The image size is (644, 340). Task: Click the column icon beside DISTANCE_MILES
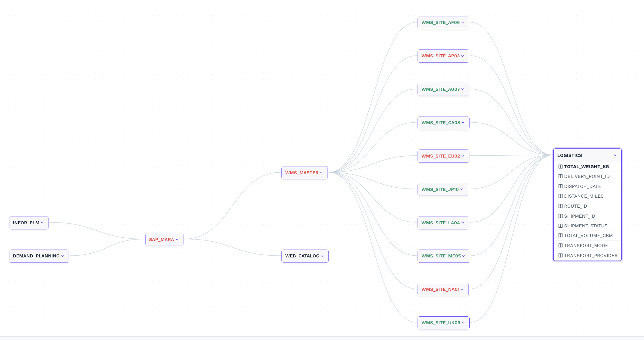(561, 196)
